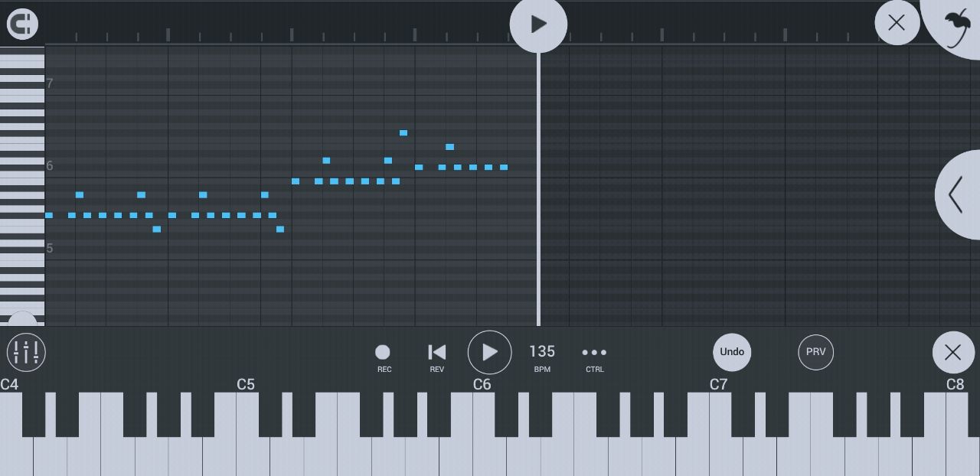This screenshot has width=980, height=476.
Task: Open the 135 BPM tempo setting
Action: (x=542, y=357)
